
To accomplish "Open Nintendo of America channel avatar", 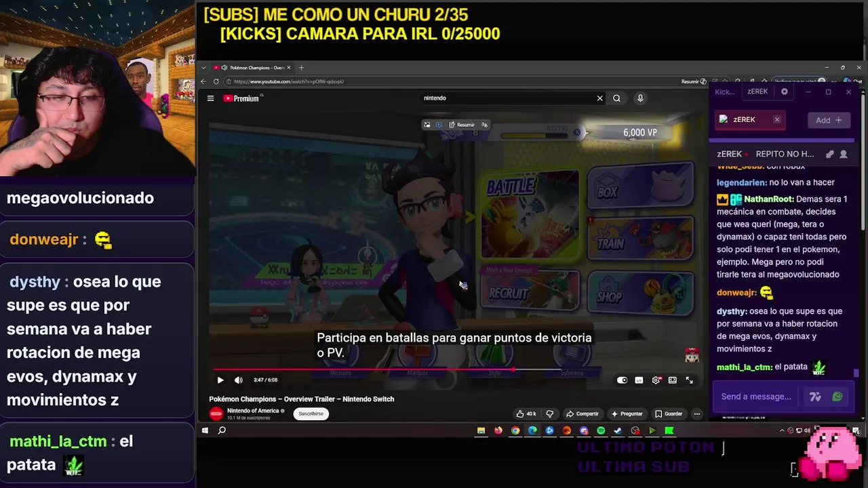I will click(216, 413).
